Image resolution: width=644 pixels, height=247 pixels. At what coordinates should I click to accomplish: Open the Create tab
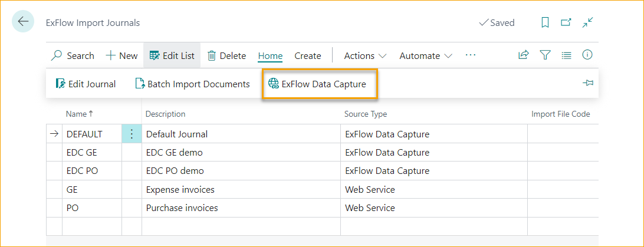click(x=308, y=56)
